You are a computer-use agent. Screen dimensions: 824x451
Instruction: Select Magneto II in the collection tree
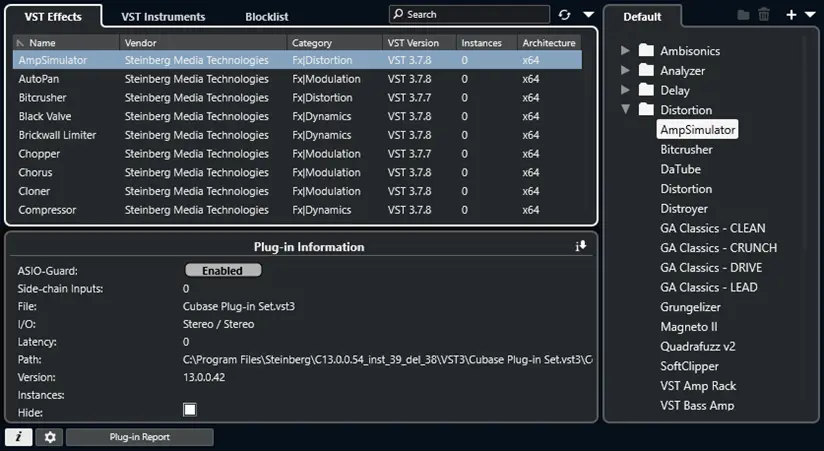click(688, 326)
